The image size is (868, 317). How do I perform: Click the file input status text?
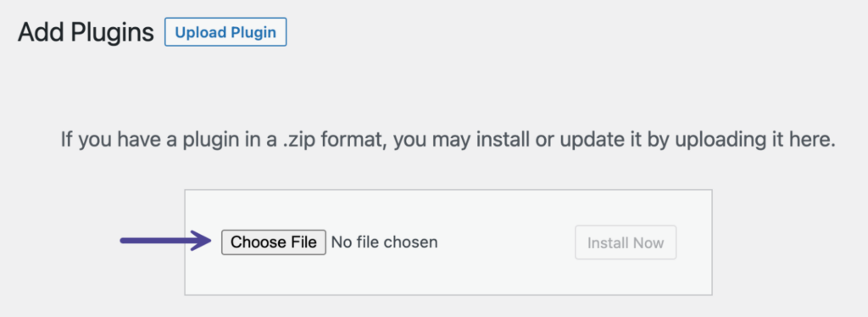tap(384, 242)
